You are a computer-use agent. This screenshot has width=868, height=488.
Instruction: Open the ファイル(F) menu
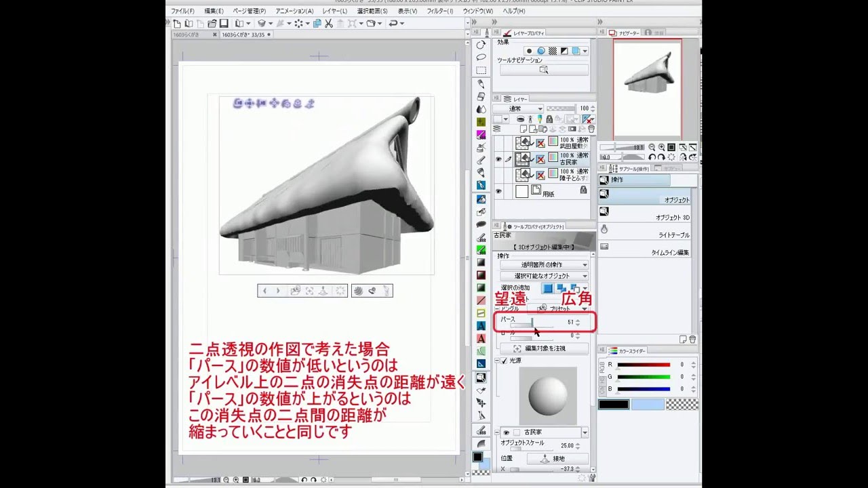(182, 11)
